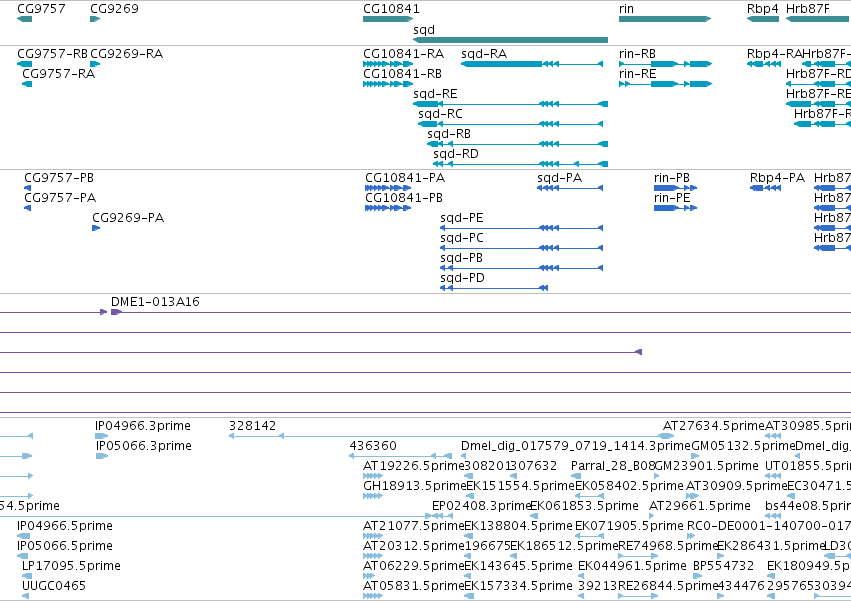Select the AT06229.5prime EST label
This screenshot has width=851, height=601.
click(x=414, y=566)
